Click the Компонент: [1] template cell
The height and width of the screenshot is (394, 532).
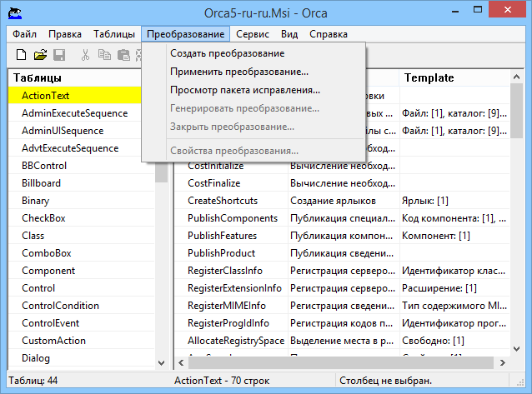454,236
